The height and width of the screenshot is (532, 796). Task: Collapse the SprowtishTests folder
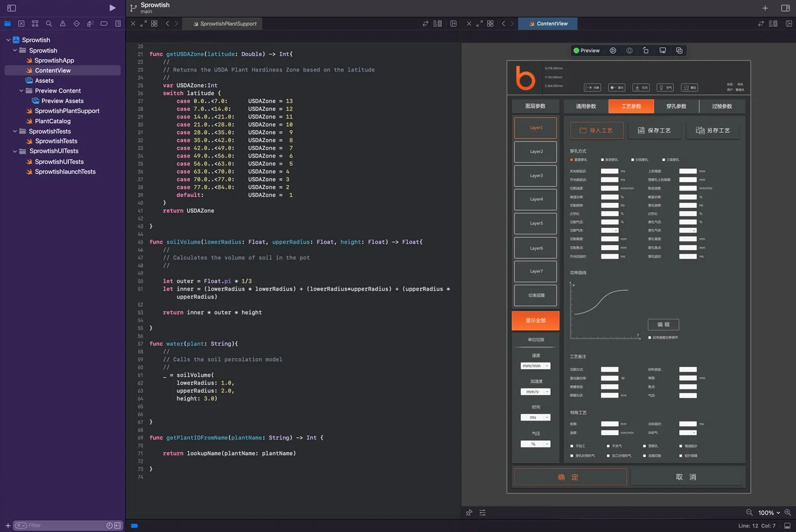click(15, 131)
